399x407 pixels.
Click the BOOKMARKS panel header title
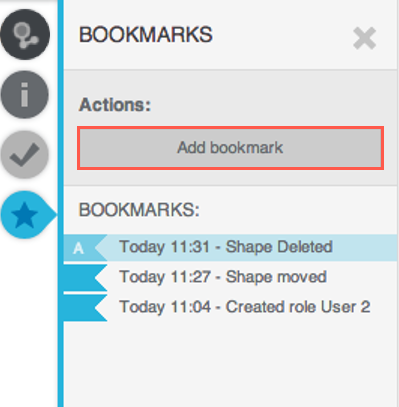(146, 35)
